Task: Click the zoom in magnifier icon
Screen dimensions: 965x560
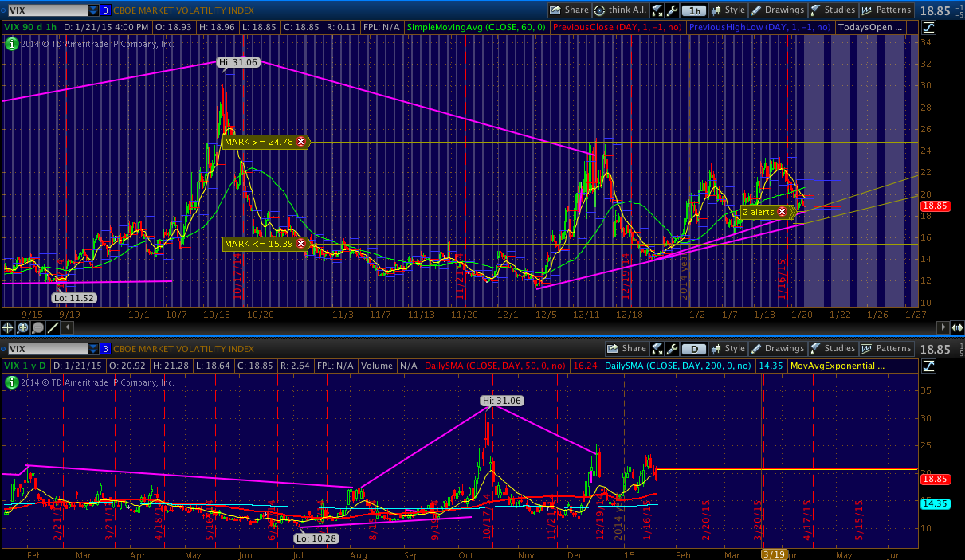Action: point(23,327)
